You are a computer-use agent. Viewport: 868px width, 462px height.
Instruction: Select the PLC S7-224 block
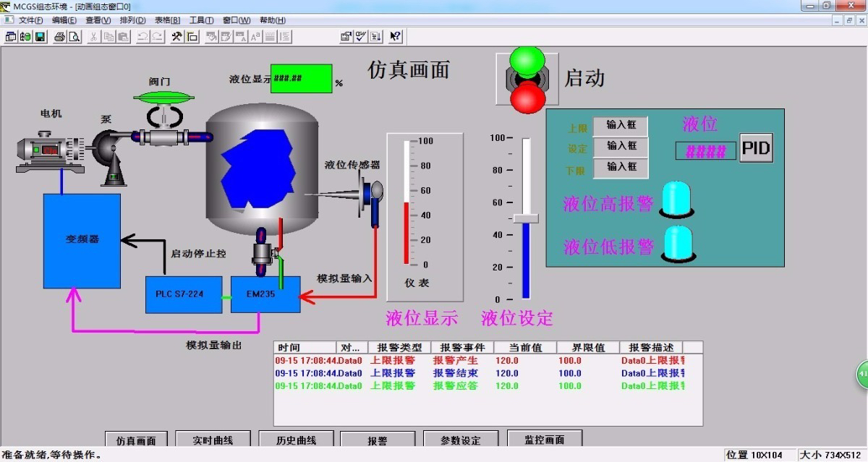pyautogui.click(x=184, y=294)
